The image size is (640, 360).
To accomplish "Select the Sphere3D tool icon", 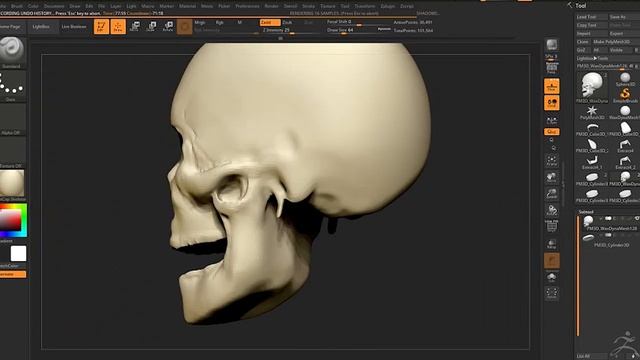I will click(625, 78).
